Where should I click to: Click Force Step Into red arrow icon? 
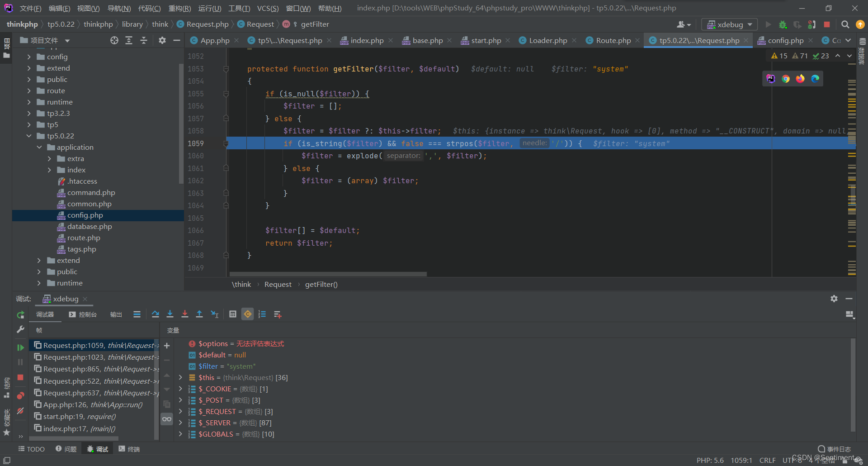pos(184,314)
